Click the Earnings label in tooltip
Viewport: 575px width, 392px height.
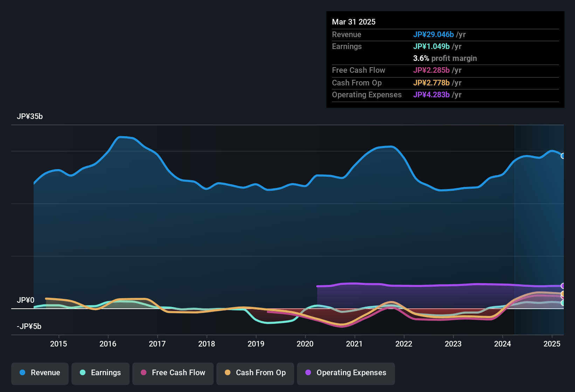tap(347, 46)
